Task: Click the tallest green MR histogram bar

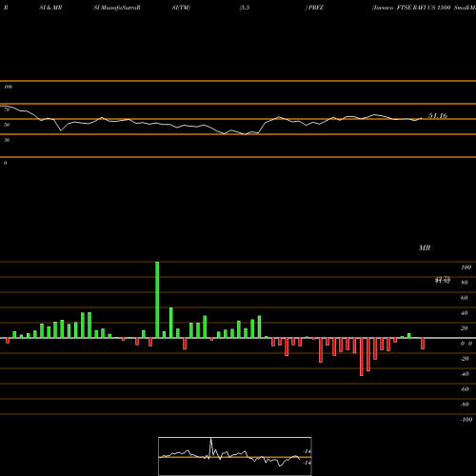Action: coord(157,300)
